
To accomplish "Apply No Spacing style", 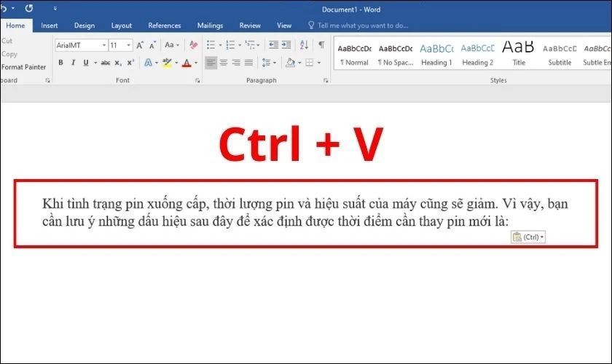I will 396,55.
